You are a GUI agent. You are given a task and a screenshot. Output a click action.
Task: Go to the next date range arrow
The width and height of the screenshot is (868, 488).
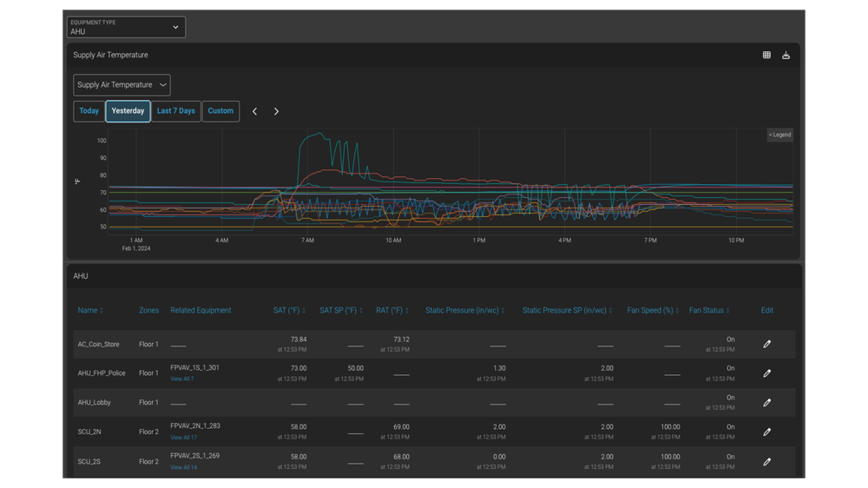[x=276, y=111]
